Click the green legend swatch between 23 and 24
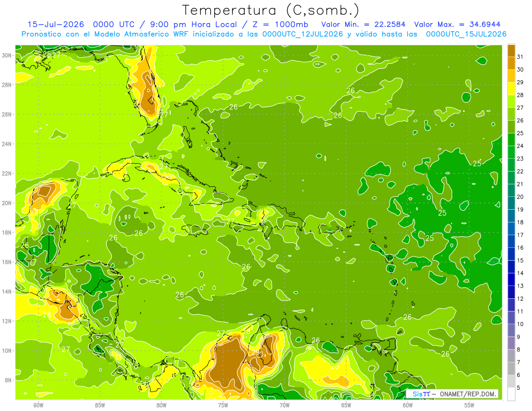The height and width of the screenshot is (411, 532). pos(511,152)
